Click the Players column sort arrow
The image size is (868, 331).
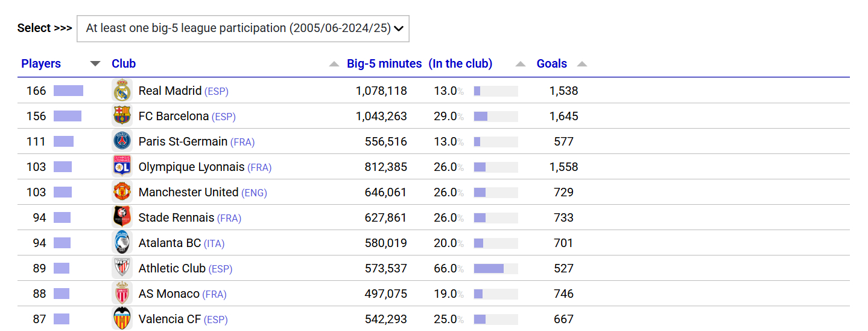(x=95, y=64)
